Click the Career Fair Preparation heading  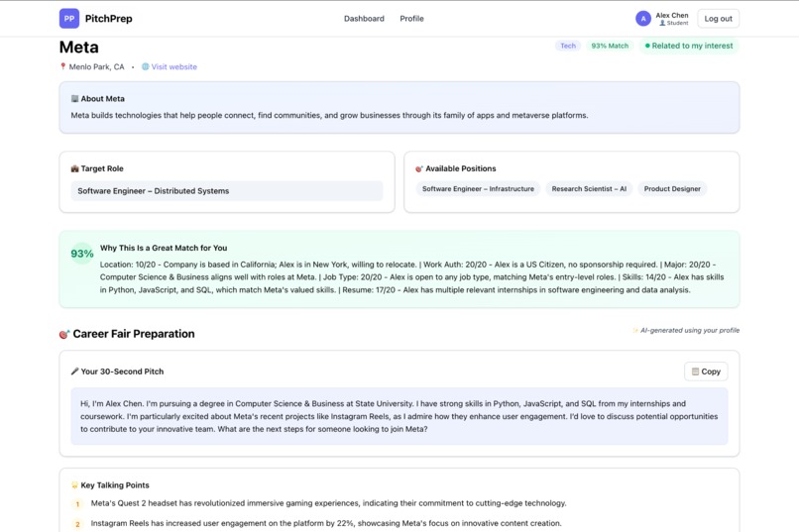134,334
